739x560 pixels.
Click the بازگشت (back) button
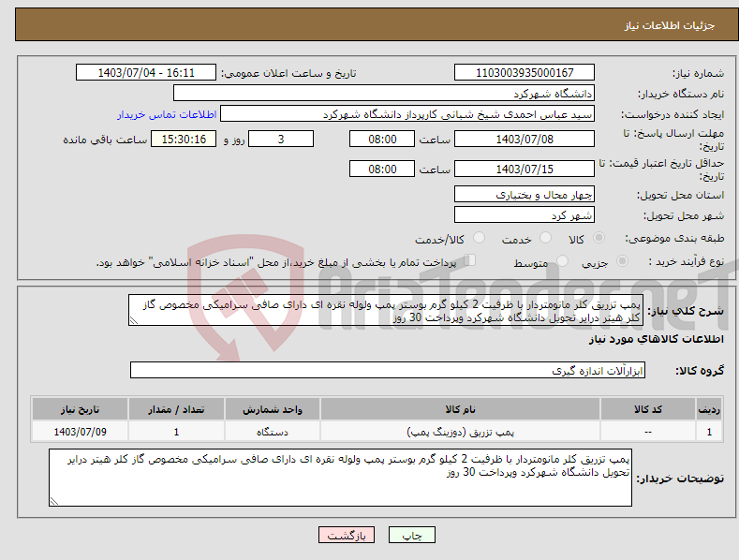pyautogui.click(x=347, y=535)
